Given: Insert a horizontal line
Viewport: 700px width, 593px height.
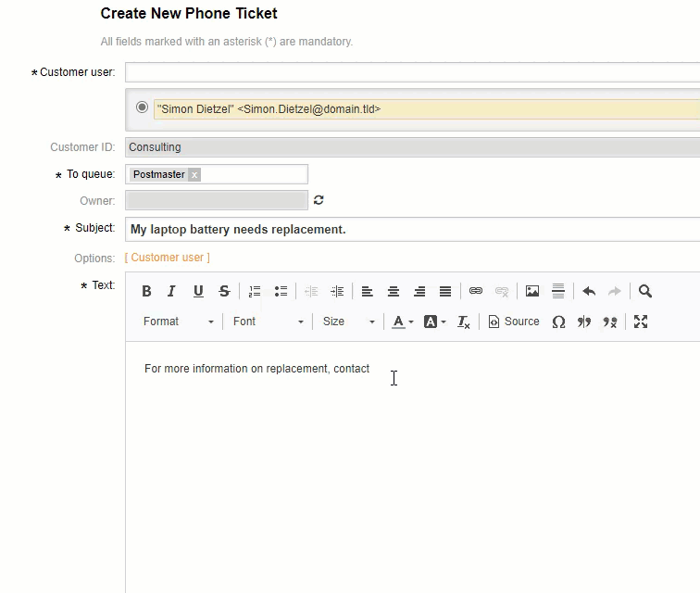Looking at the screenshot, I should pyautogui.click(x=558, y=291).
